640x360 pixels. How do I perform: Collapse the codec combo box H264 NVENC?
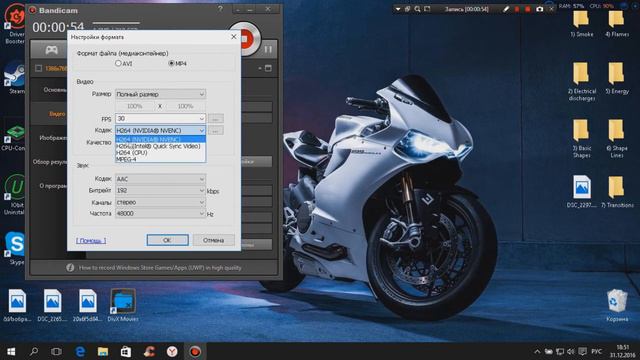pyautogui.click(x=160, y=130)
